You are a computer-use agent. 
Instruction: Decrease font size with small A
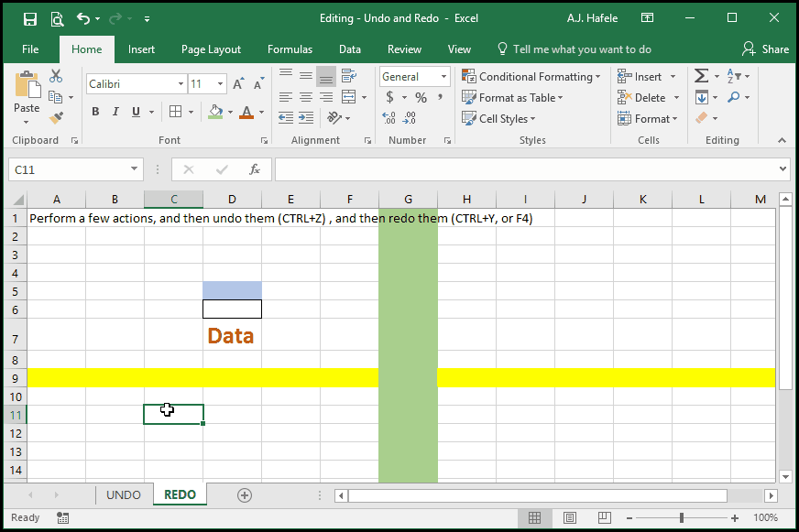(258, 83)
